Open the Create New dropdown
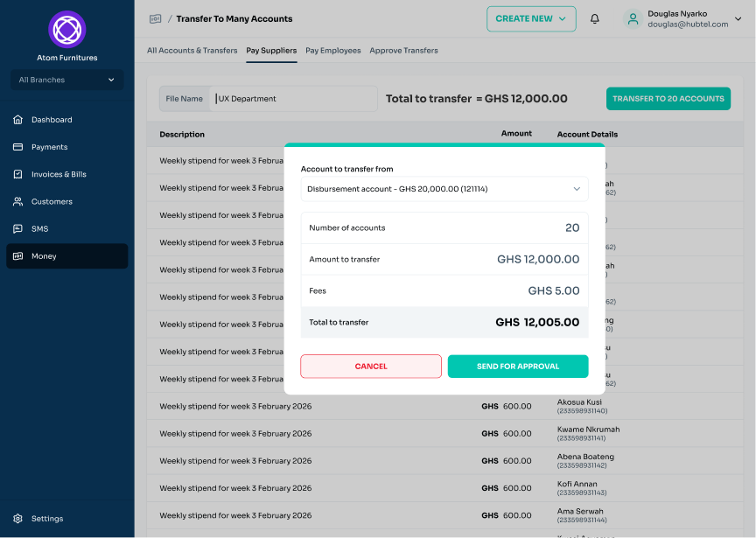This screenshot has height=538, width=756. (531, 18)
